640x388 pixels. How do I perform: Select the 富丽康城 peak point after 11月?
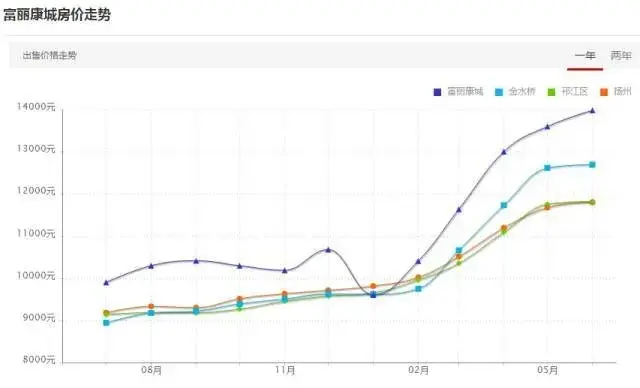328,250
